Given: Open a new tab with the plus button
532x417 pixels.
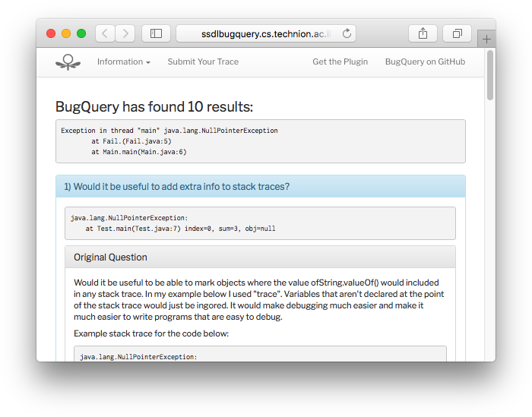Looking at the screenshot, I should (x=486, y=39).
